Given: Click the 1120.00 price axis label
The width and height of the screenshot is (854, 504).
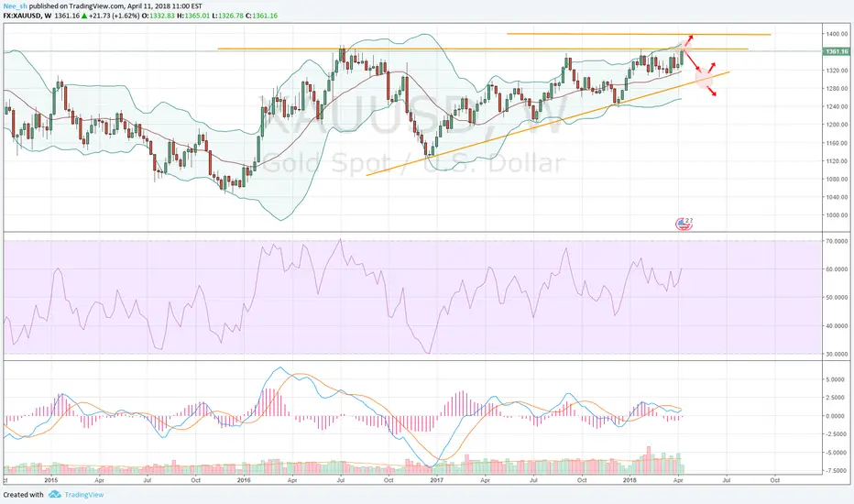Looking at the screenshot, I should click(x=838, y=160).
